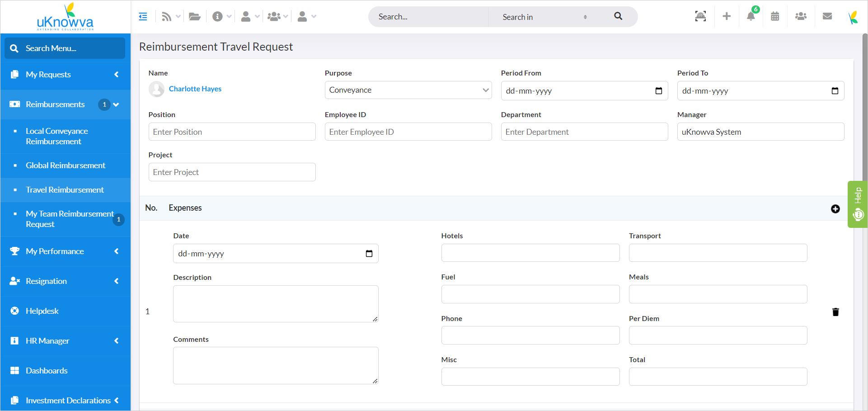Open the notifications bell icon

[x=751, y=16]
